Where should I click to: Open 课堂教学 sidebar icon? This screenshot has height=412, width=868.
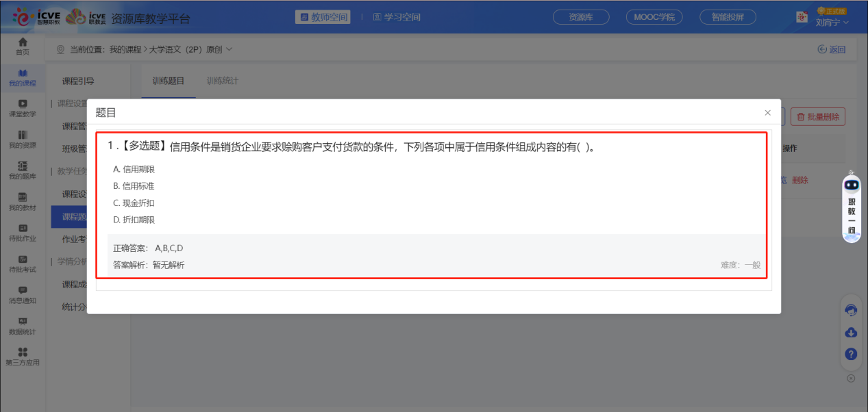pos(23,108)
